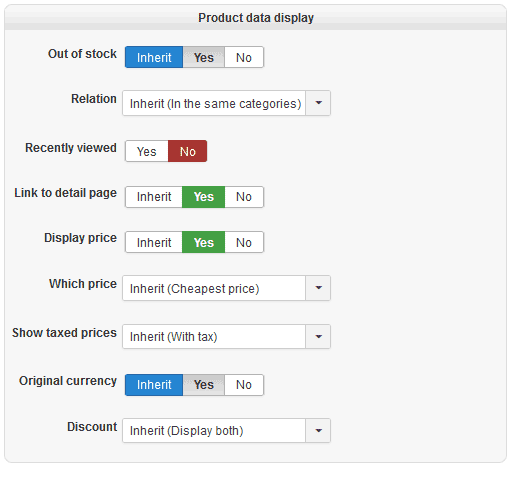
Task: Enable Recently viewed with Yes
Action: [x=147, y=151]
